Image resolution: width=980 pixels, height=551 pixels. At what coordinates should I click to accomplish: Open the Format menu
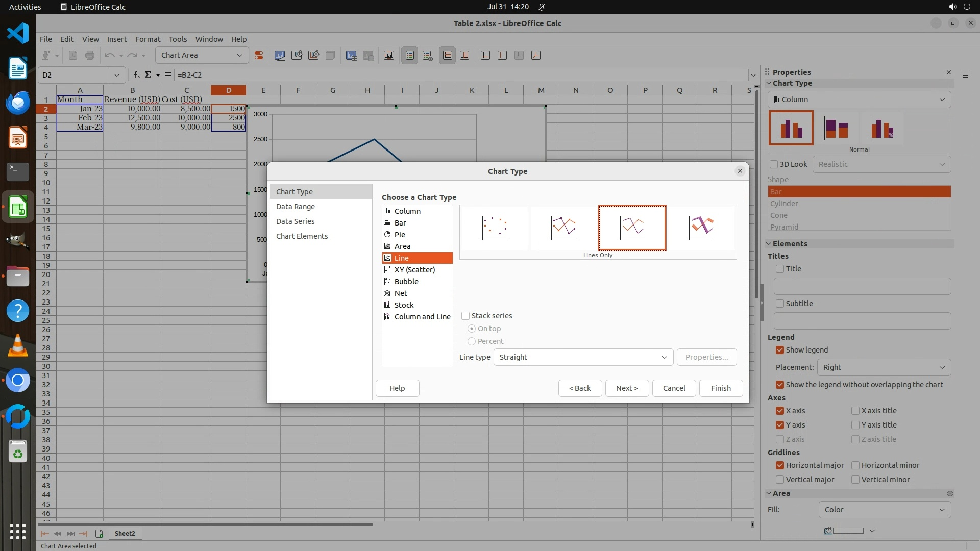[148, 39]
